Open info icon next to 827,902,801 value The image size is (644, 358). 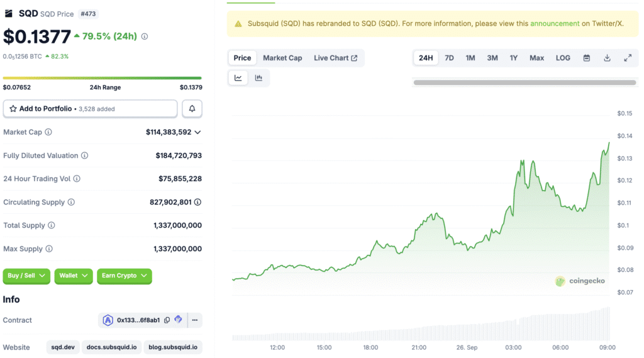tap(197, 202)
